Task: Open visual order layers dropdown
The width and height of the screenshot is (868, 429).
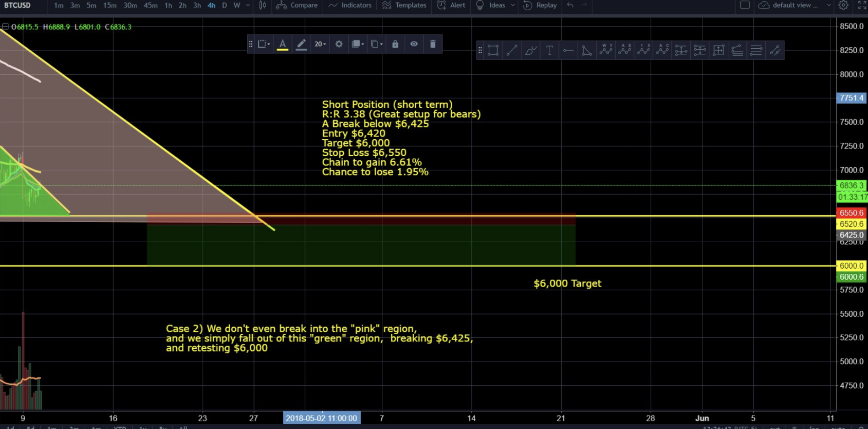Action: coord(357,44)
